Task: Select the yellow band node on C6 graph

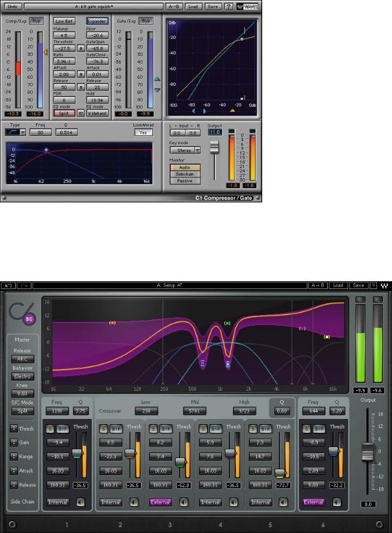Action: pyautogui.click(x=326, y=337)
